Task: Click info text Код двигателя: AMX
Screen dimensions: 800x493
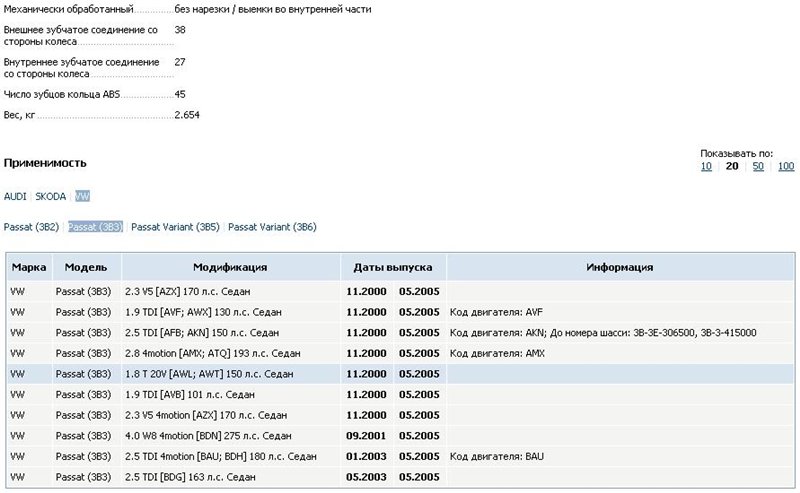Action: coord(497,353)
